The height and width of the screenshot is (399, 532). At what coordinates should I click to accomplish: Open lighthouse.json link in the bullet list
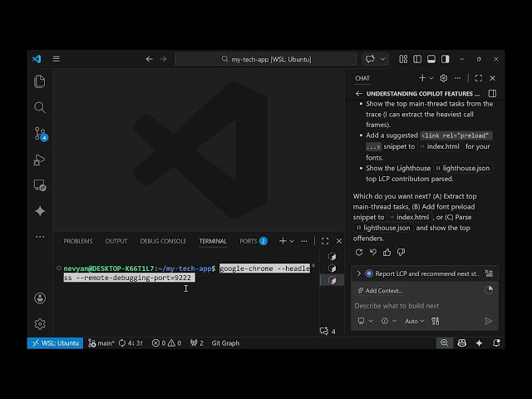tap(464, 168)
